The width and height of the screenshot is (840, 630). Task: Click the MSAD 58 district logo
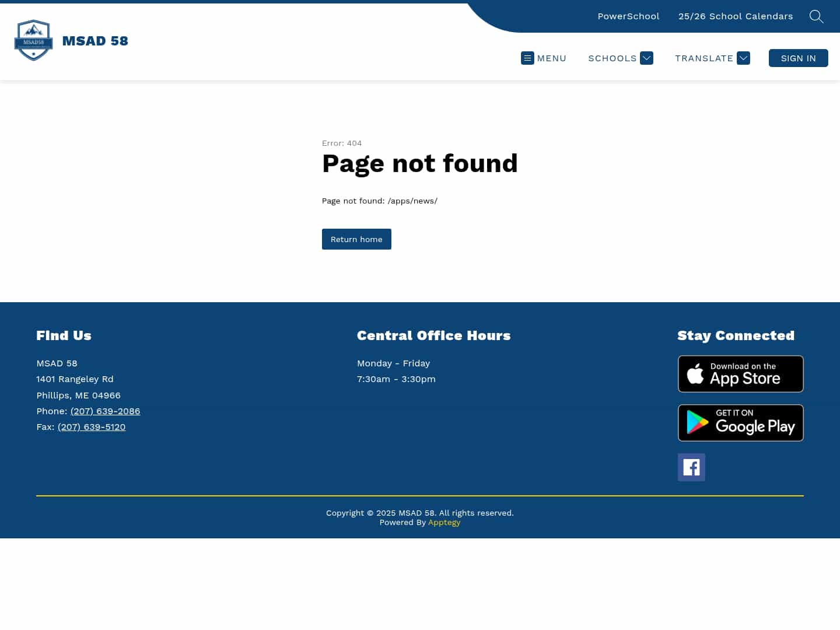coord(33,40)
